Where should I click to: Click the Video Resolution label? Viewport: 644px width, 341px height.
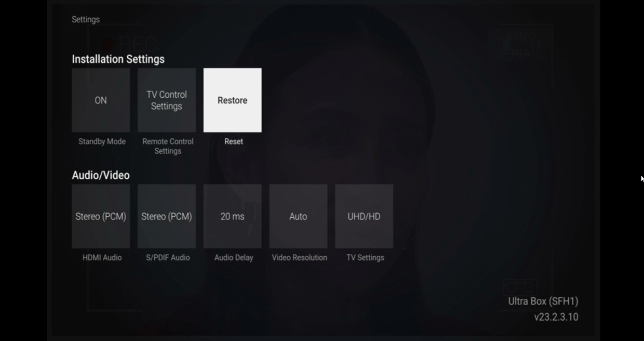299,257
